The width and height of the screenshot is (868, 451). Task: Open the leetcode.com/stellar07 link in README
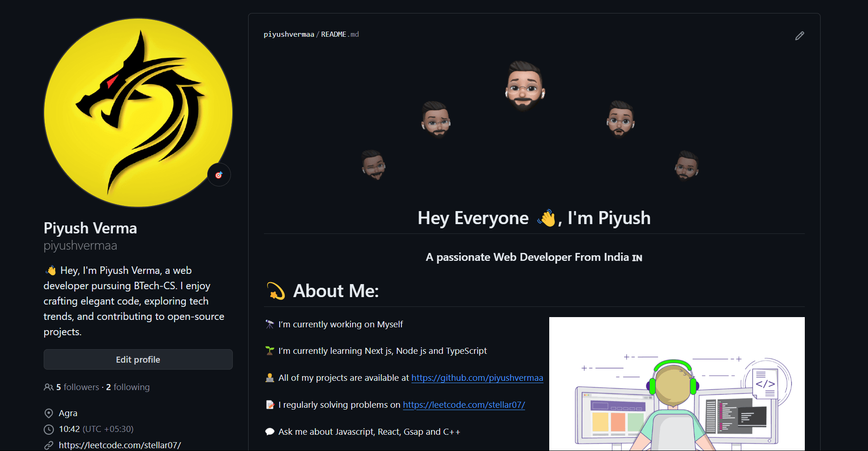[464, 405]
